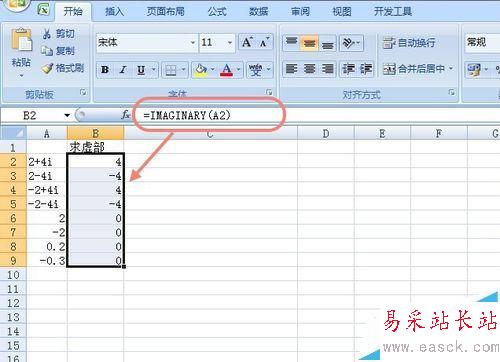Align text right
Image resolution: width=500 pixels, height=362 pixels.
tap(327, 69)
